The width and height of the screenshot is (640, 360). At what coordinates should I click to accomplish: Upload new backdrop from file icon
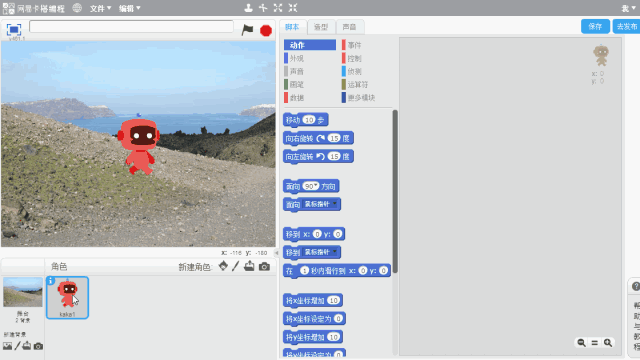pyautogui.click(x=27, y=346)
